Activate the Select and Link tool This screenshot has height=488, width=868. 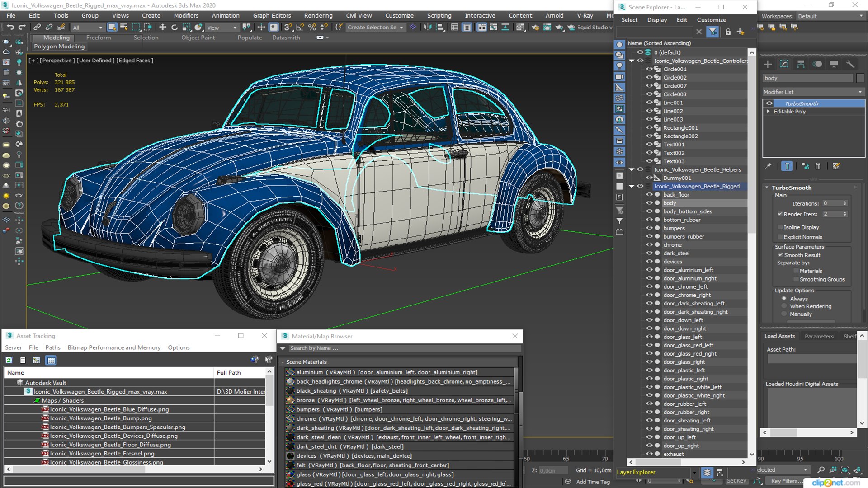(x=38, y=28)
